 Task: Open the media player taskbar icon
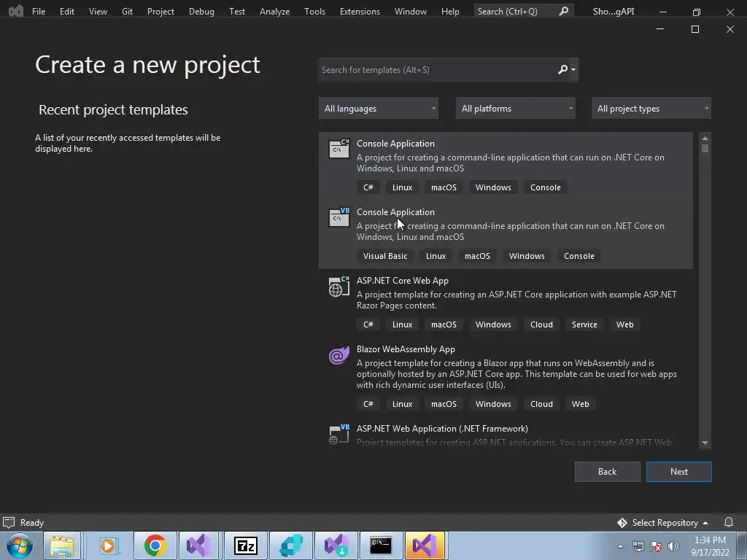pyautogui.click(x=108, y=545)
